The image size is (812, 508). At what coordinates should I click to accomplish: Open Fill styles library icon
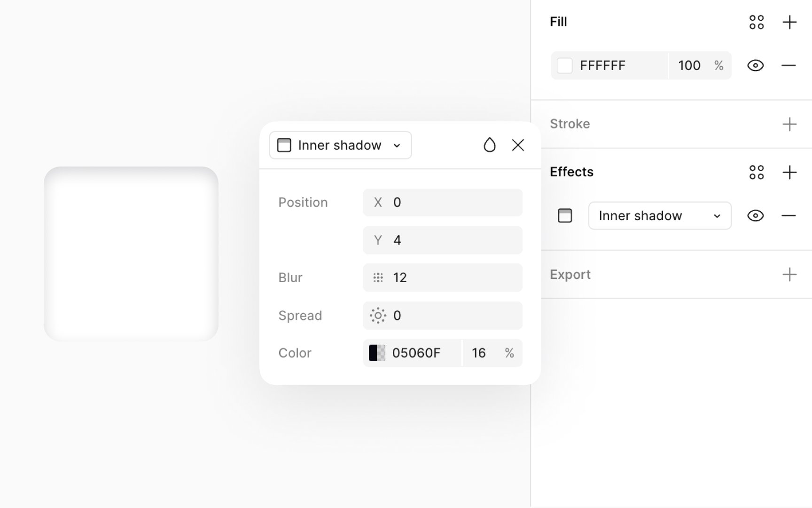[757, 22]
